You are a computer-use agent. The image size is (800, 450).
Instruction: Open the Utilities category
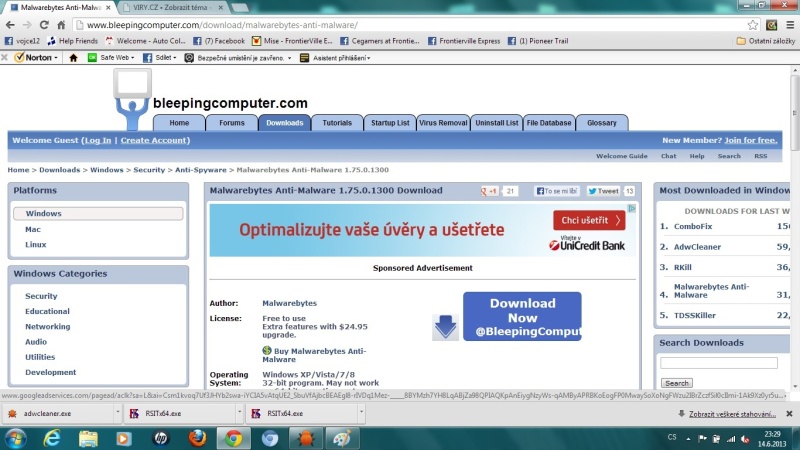click(x=40, y=357)
